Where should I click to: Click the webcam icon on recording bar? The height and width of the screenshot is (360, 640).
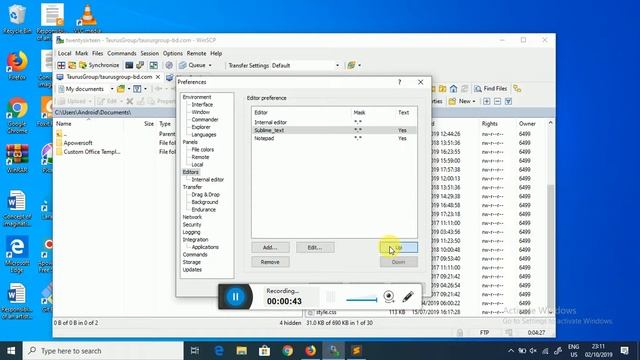click(x=389, y=296)
